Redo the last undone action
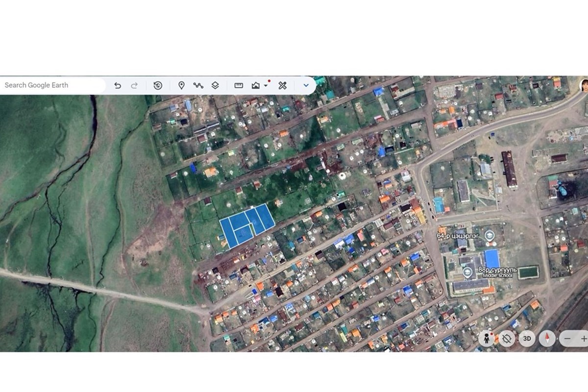This screenshot has width=588, height=392. click(x=134, y=85)
